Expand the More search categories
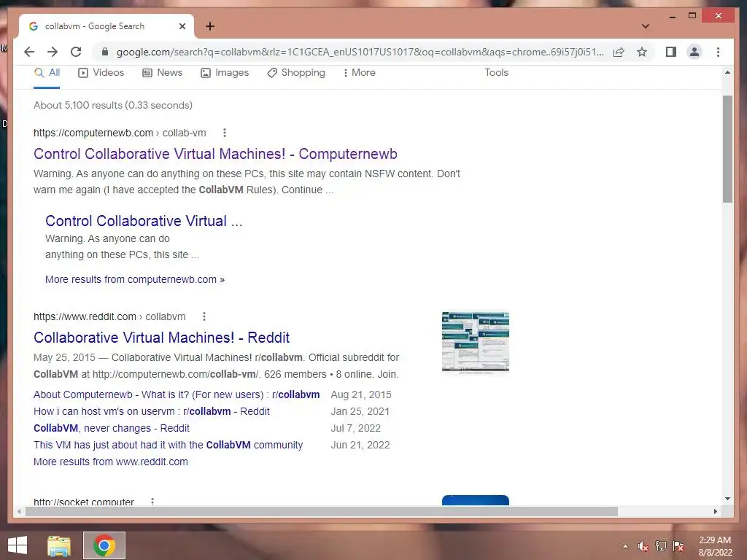This screenshot has height=560, width=747. (x=359, y=73)
